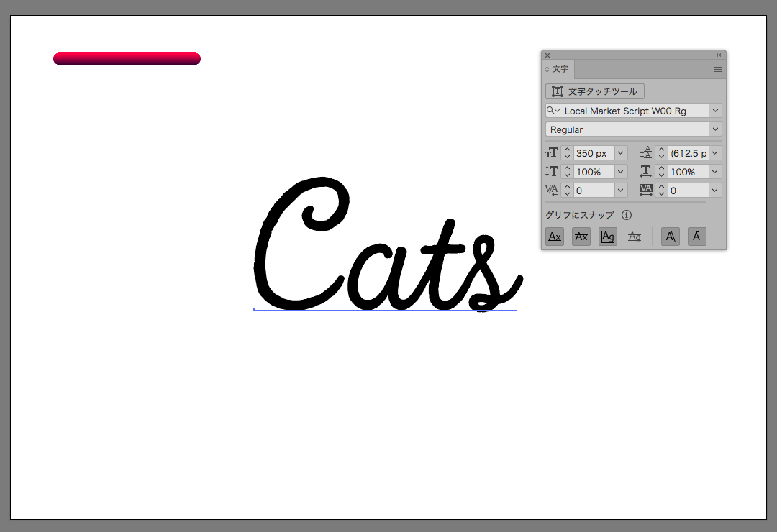Open the font family dropdown list
This screenshot has height=532, width=777.
[x=715, y=111]
